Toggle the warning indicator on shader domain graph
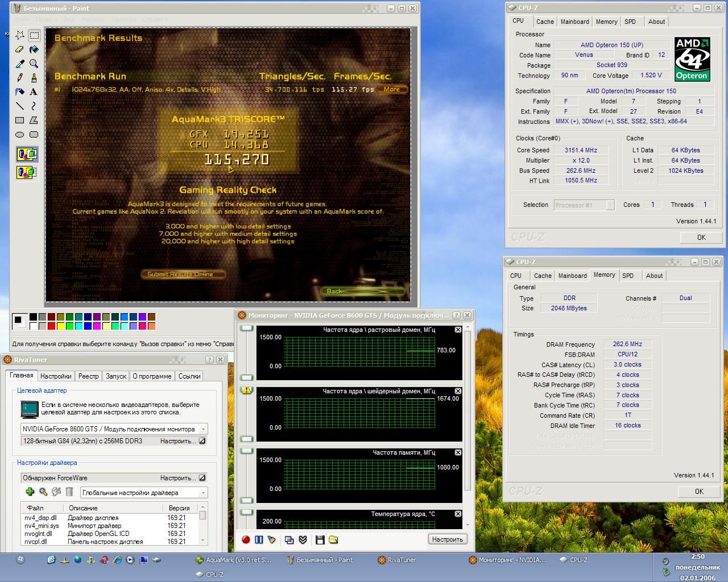The image size is (728, 582). click(247, 390)
